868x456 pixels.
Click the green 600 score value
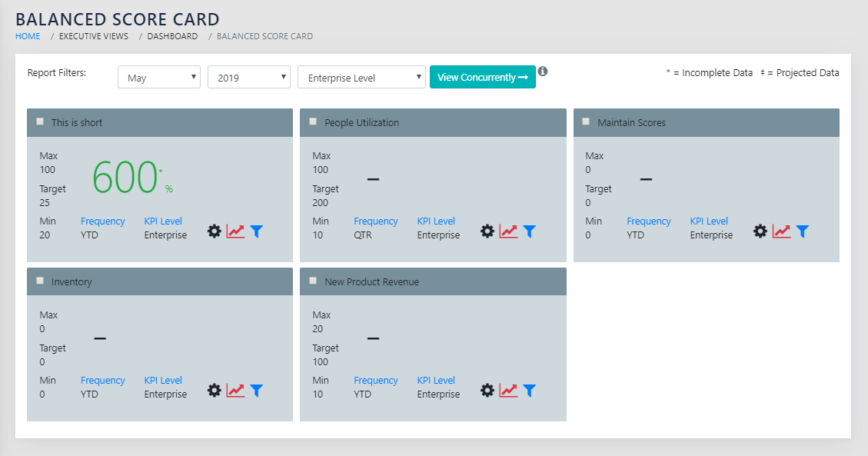click(125, 178)
